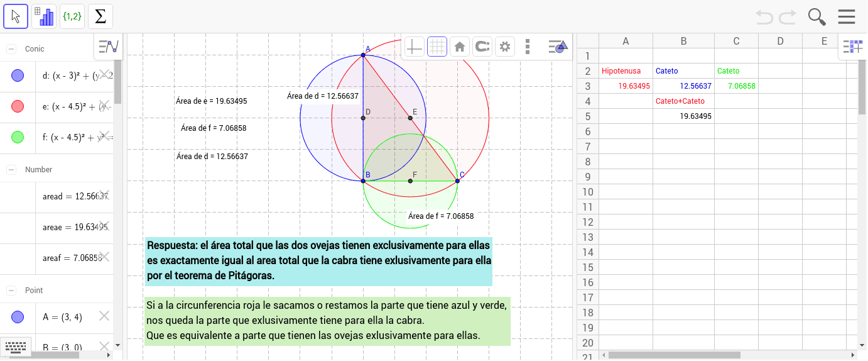
Task: Delete the areae number entry
Action: pyautogui.click(x=104, y=226)
